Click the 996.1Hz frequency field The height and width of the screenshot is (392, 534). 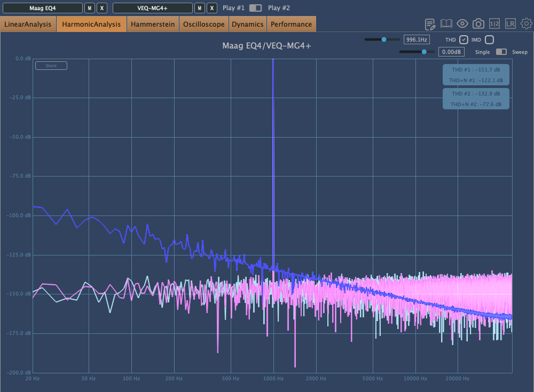pos(417,39)
